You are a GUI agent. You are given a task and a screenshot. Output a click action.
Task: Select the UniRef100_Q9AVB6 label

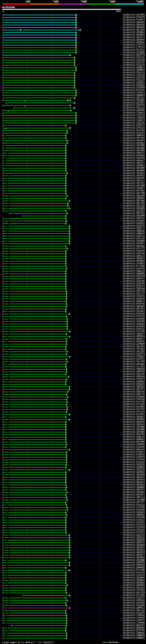(133, 110)
